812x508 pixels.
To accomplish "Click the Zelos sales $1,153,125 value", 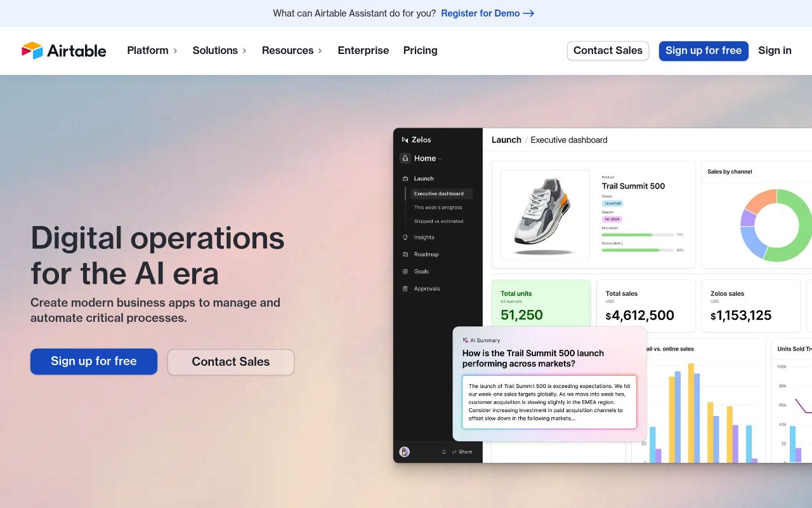I will pos(741,316).
